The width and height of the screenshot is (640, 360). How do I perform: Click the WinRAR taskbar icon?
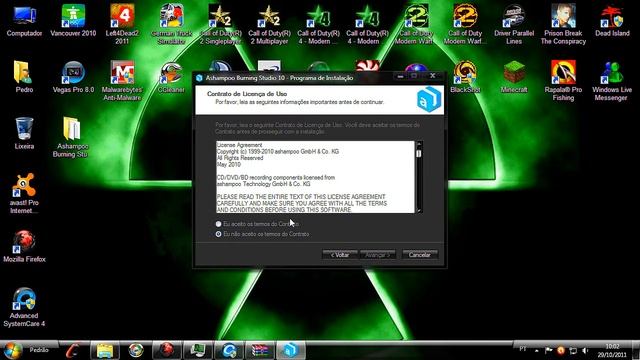click(x=260, y=350)
